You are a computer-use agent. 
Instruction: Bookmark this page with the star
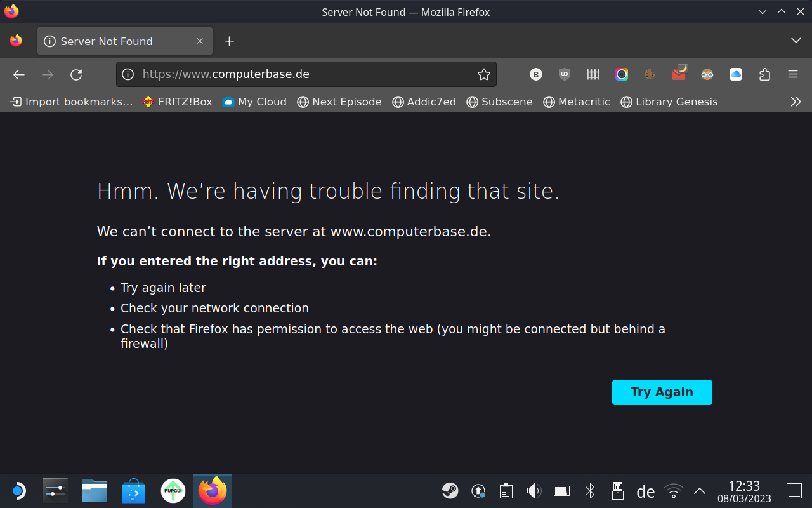pyautogui.click(x=484, y=74)
